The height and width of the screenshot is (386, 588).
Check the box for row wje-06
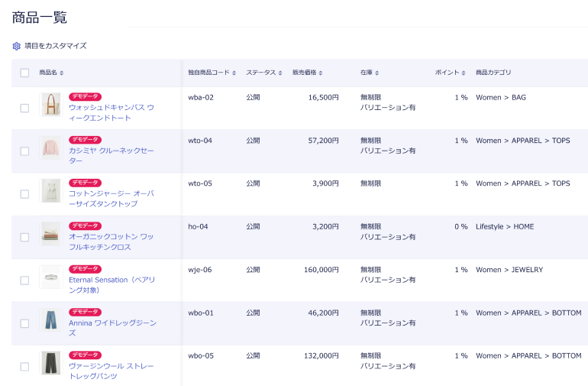24,281
